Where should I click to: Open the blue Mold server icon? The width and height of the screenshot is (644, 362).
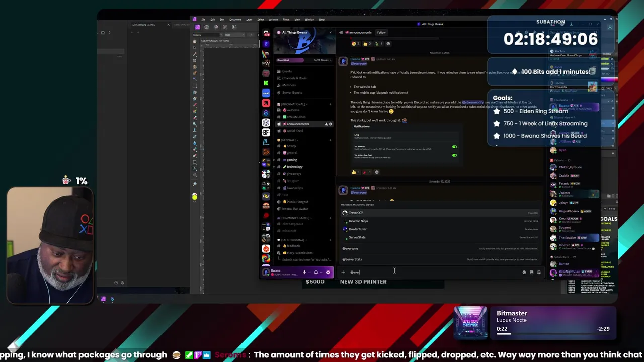[x=266, y=93]
